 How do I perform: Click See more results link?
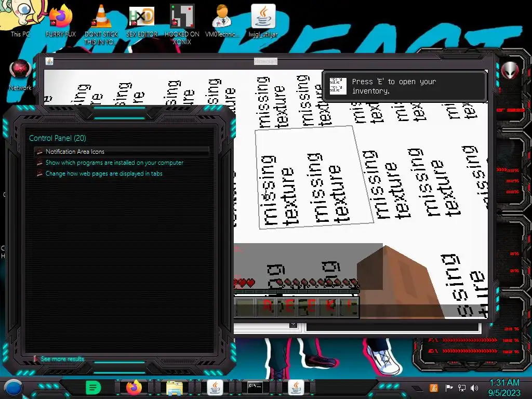coord(62,359)
